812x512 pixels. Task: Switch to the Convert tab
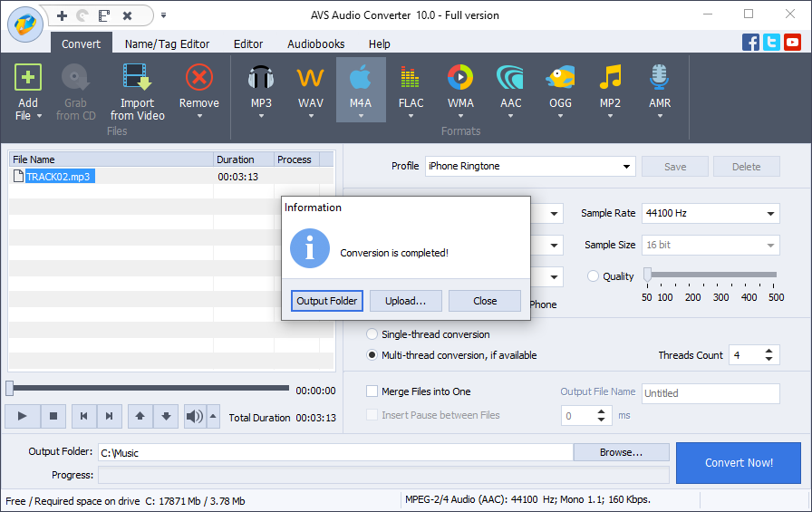pyautogui.click(x=82, y=44)
